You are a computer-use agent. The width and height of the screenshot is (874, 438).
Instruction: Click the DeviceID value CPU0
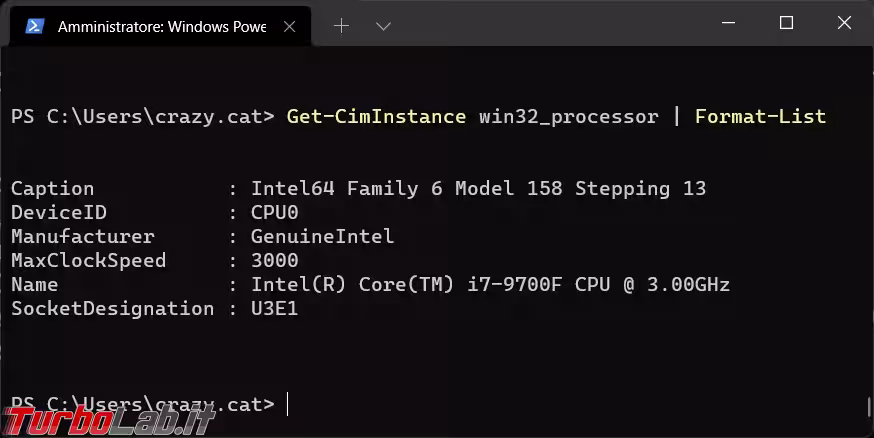274,213
